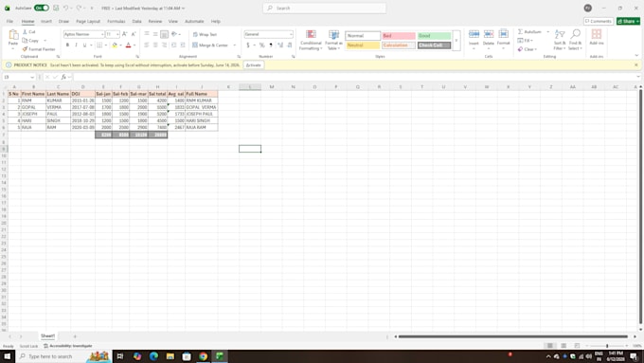Click Accounting Number Format dollar icon
Viewport: 644px width, 363px height.
(248, 45)
